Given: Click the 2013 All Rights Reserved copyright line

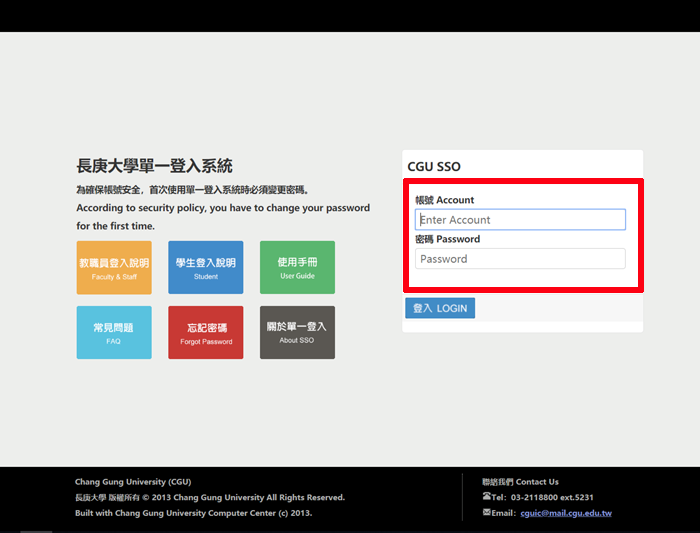Looking at the screenshot, I should coord(210,497).
